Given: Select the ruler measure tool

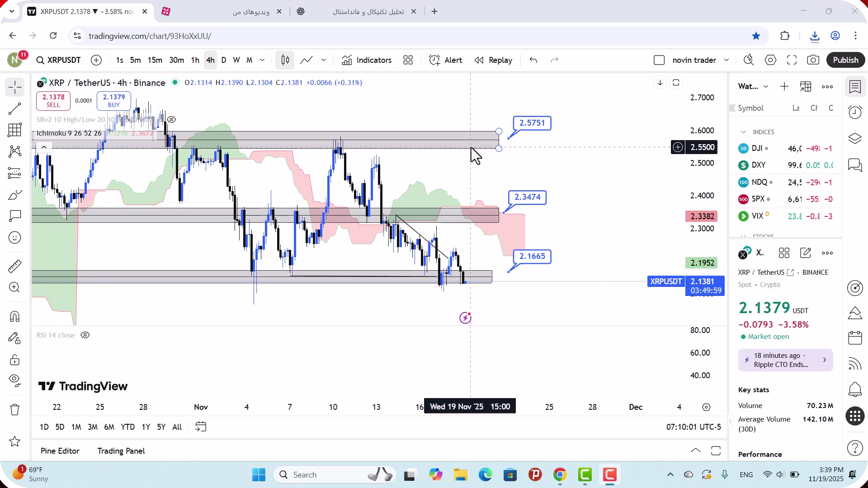Looking at the screenshot, I should click(14, 266).
